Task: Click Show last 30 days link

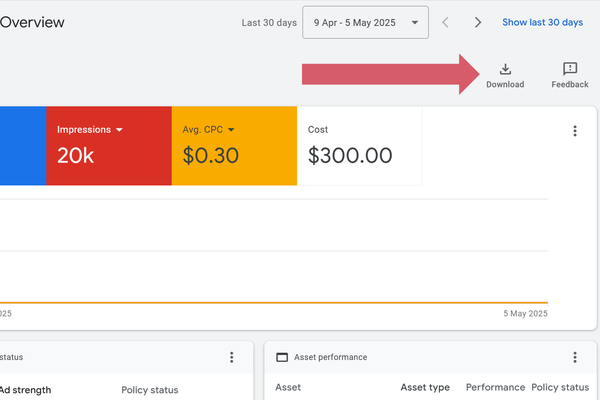Action: 543,22
